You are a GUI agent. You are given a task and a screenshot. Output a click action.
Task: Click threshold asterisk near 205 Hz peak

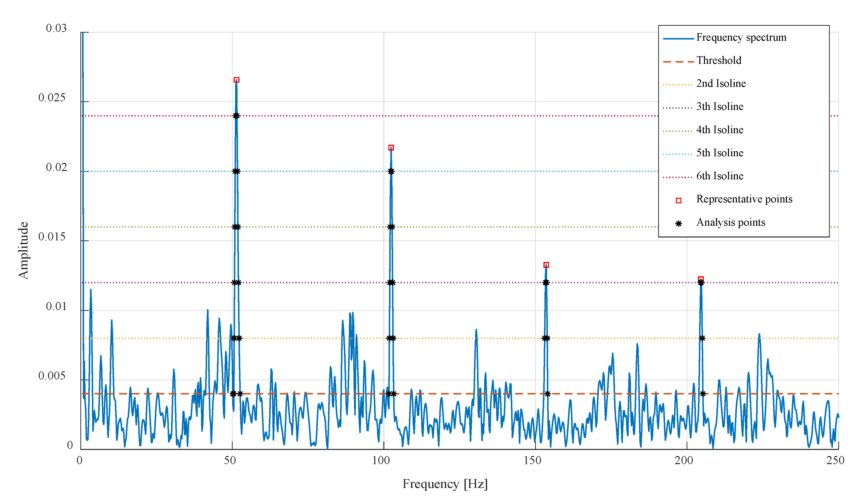(x=703, y=394)
